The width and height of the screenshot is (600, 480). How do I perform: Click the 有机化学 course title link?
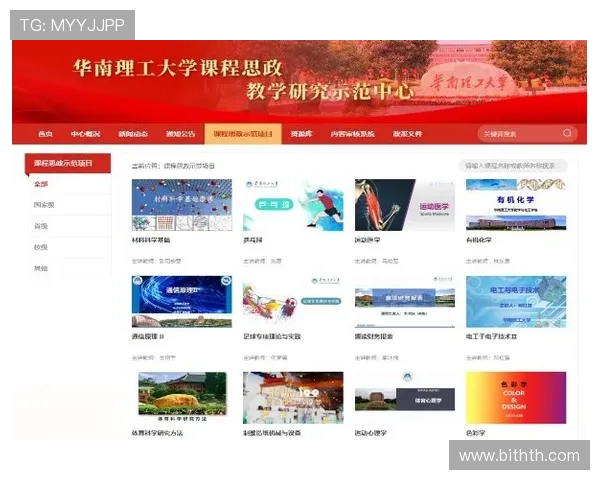(479, 240)
